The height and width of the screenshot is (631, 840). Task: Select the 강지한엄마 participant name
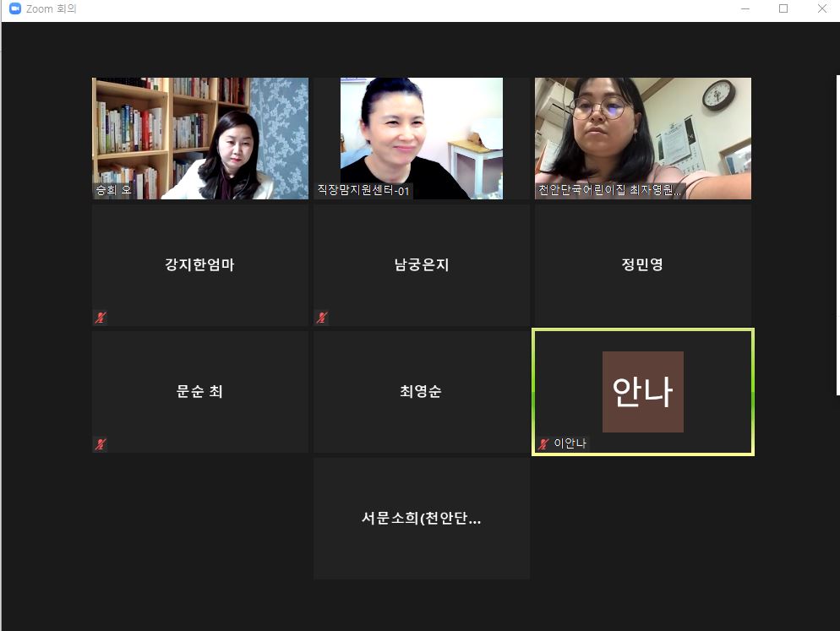click(x=199, y=264)
